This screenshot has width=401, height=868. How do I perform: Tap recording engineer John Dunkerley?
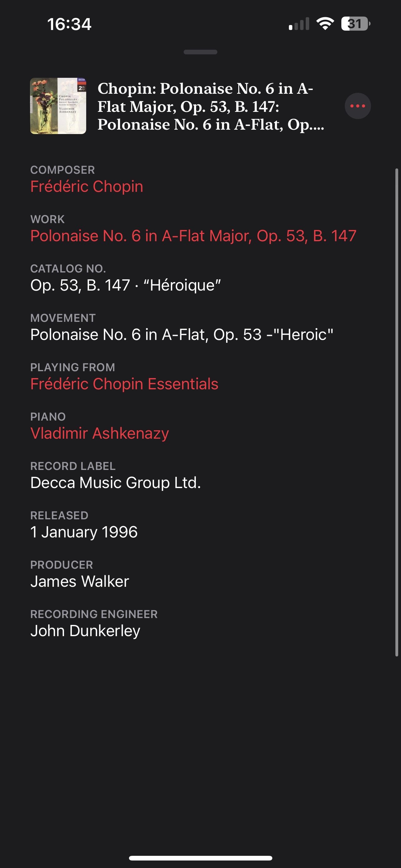pos(85,631)
